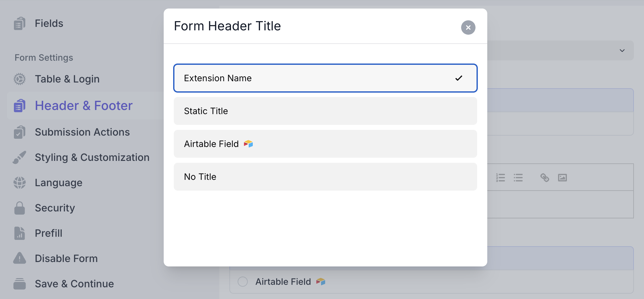Select the Airtable Field radio button
This screenshot has width=644, height=299.
tap(243, 282)
